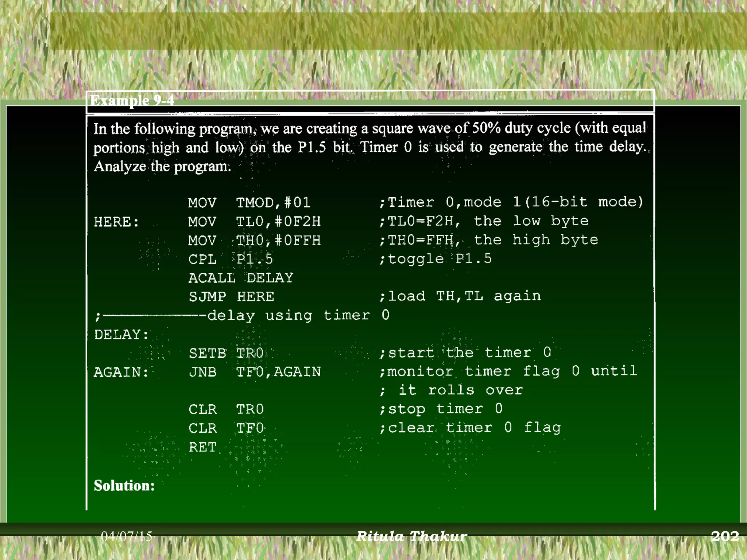Click the 'MOV TMOD,#01' instruction line
Viewport: 747px width, 560px height.
click(x=249, y=203)
